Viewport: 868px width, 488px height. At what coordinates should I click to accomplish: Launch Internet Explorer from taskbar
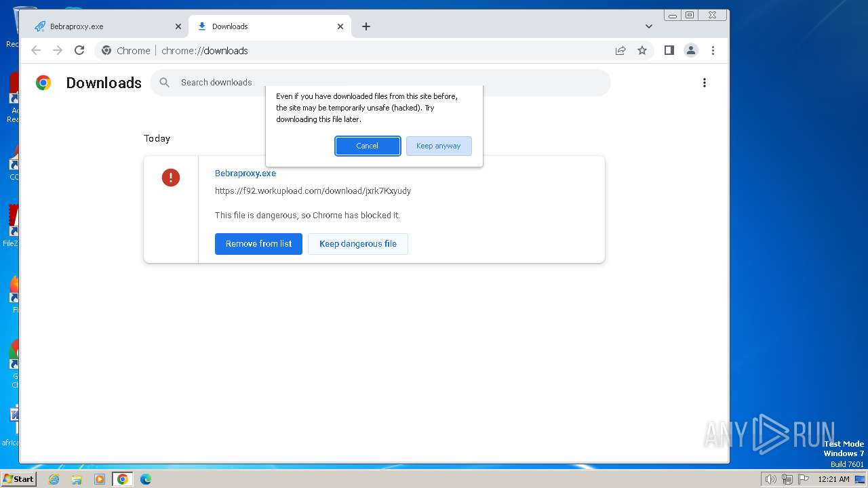click(x=54, y=479)
